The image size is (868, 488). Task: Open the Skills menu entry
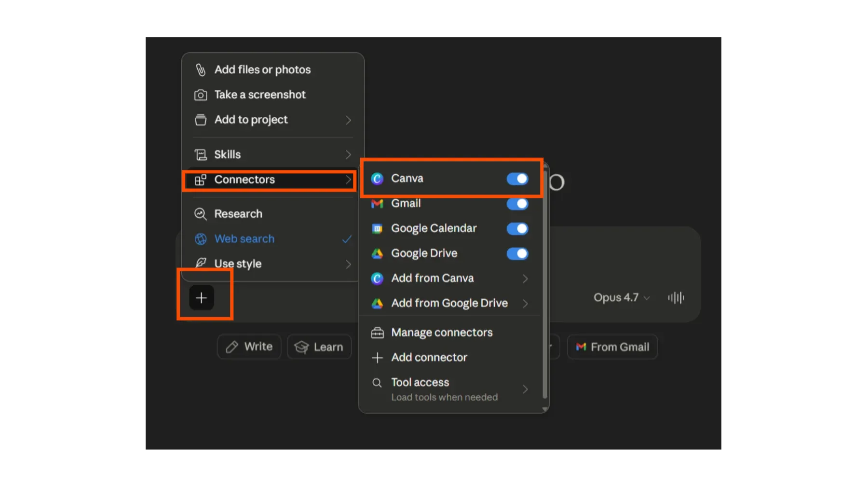[x=272, y=154]
